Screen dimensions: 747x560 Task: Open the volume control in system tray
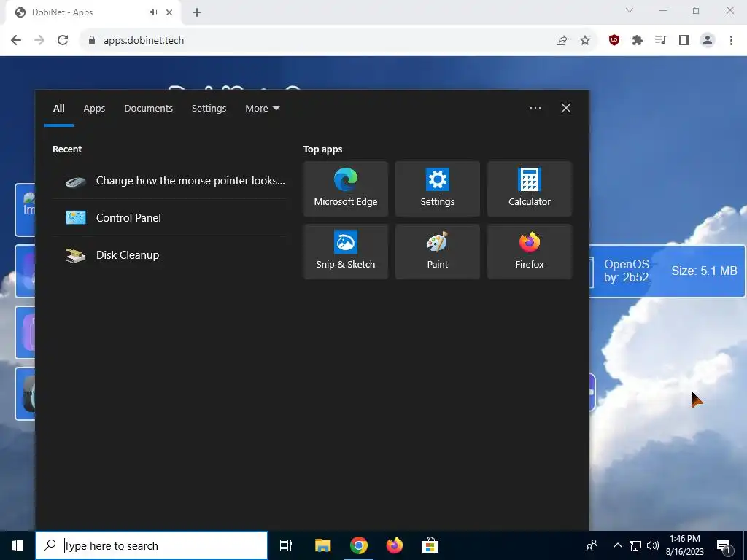pyautogui.click(x=653, y=545)
